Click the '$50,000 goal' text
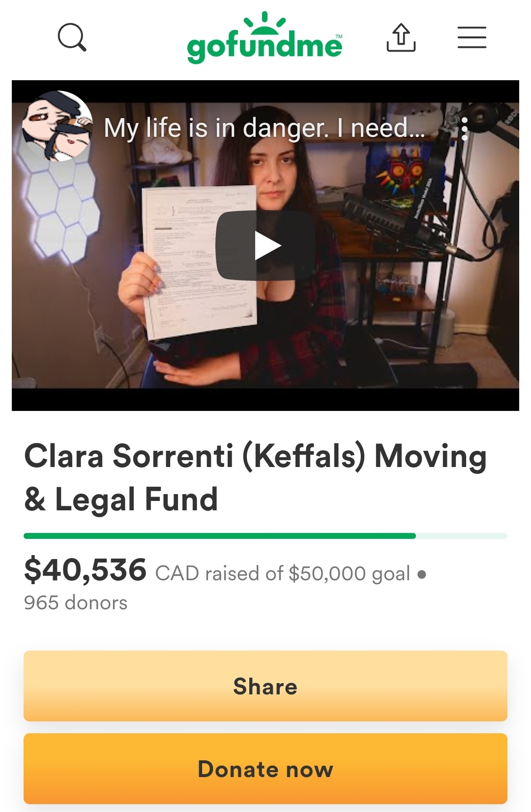The image size is (531, 812). click(x=349, y=573)
